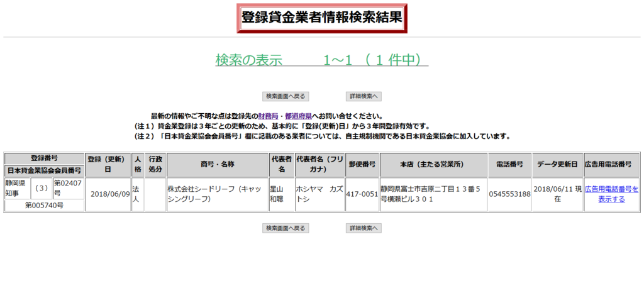Click the 検索の表示 1～1 result count text
The width and height of the screenshot is (644, 305).
pos(321,60)
